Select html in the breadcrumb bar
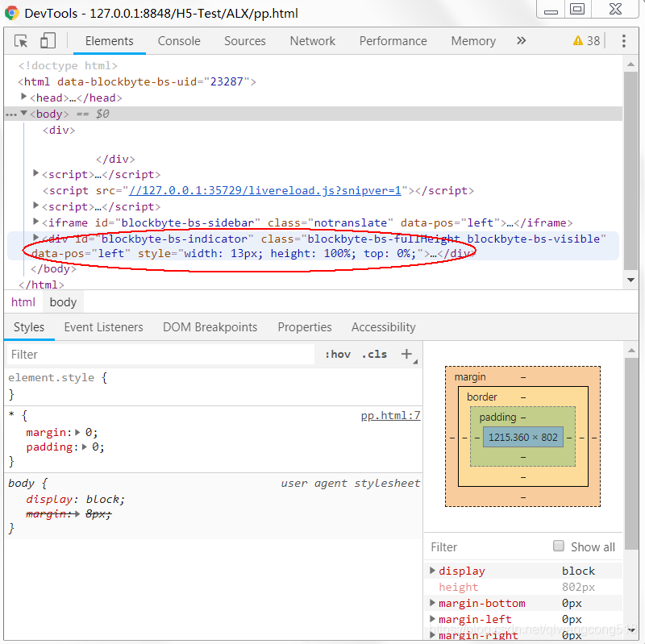Viewport: 645px width, 644px height. tap(23, 302)
